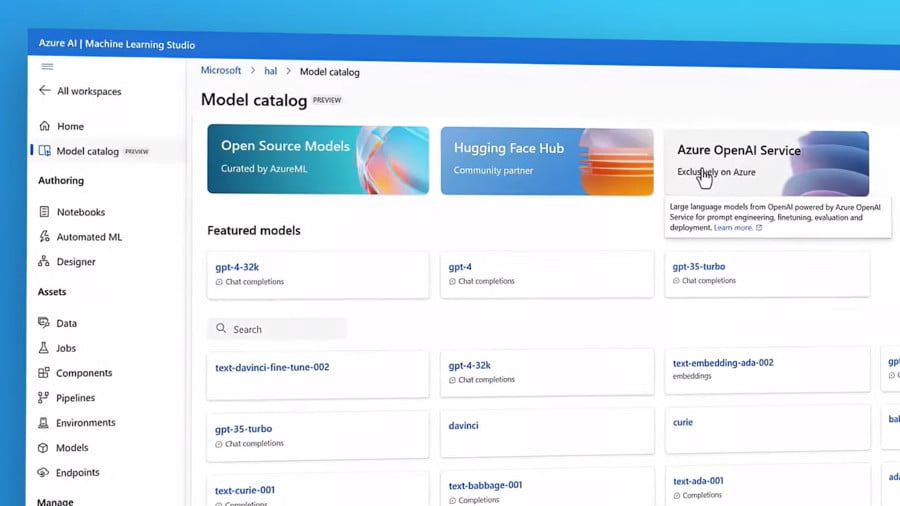Click the Model catalog sidebar icon
This screenshot has width=900, height=506.
point(44,150)
